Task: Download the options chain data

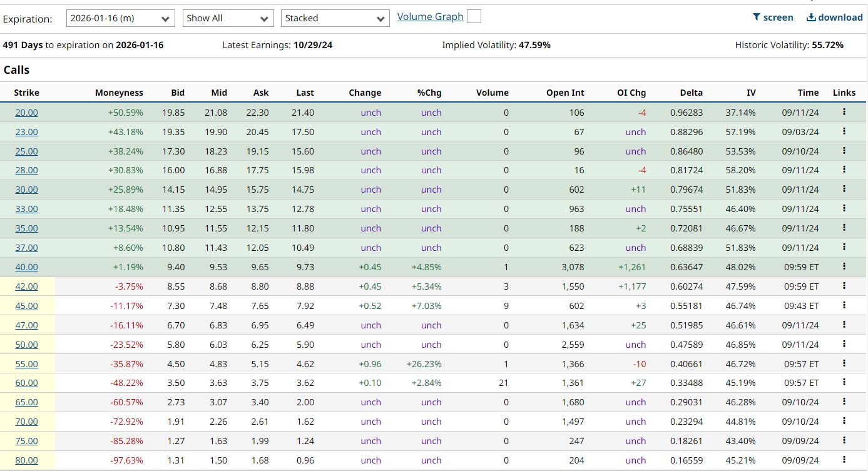Action: coord(834,18)
